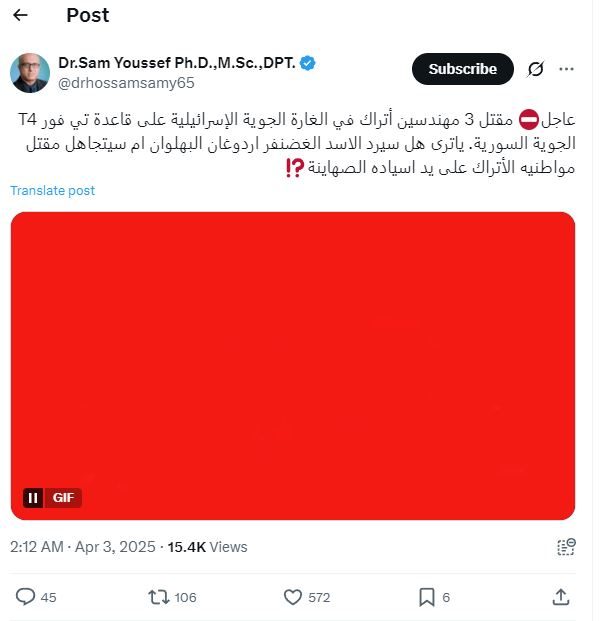The height and width of the screenshot is (621, 601).
Task: Click the Dr.Sam Youssef display name
Action: tap(177, 63)
